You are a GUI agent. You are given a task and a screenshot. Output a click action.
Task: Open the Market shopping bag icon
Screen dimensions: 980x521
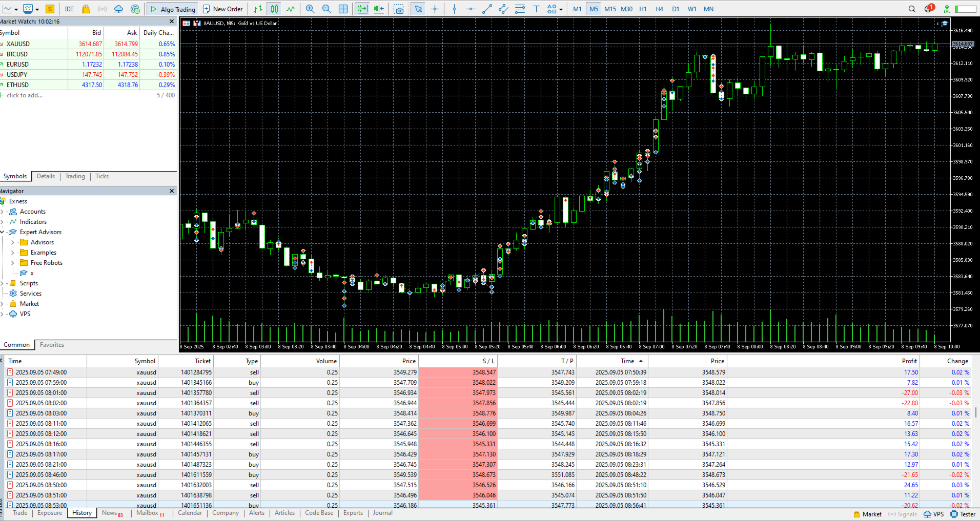tap(86, 9)
